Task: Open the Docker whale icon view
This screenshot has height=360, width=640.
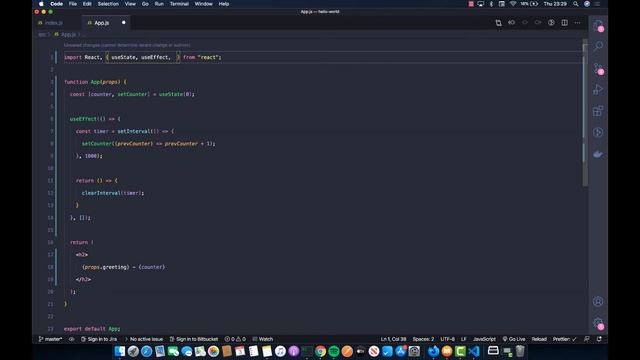Action: pos(598,154)
